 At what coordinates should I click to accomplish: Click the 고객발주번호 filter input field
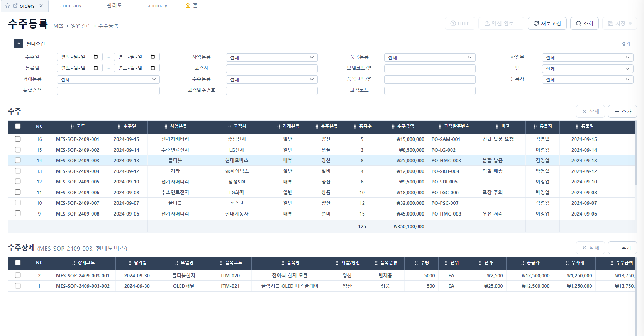click(271, 91)
